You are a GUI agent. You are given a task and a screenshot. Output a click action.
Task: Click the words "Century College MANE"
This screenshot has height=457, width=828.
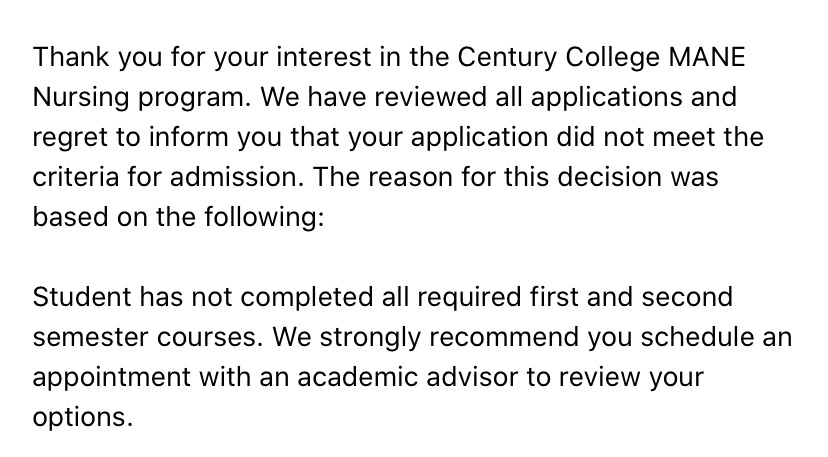coord(601,58)
